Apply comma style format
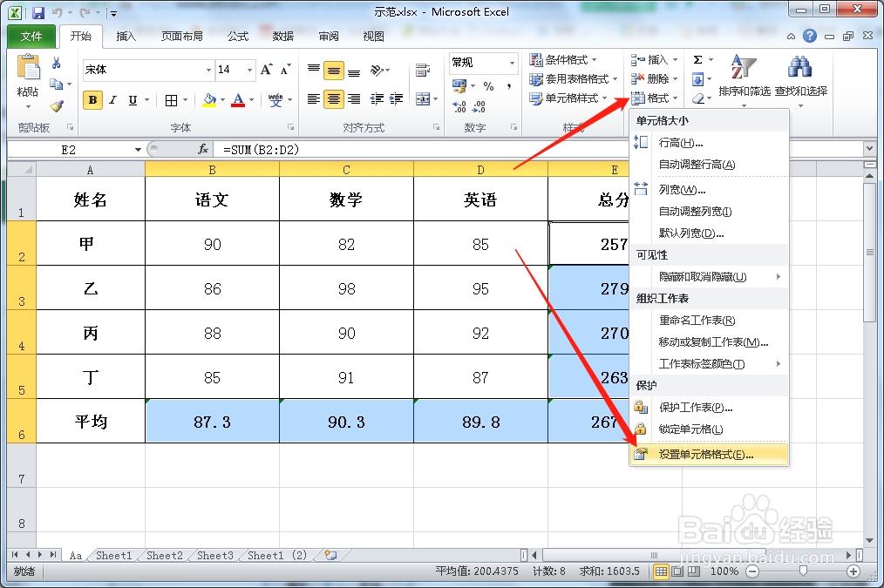Image resolution: width=884 pixels, height=588 pixels. (x=509, y=86)
